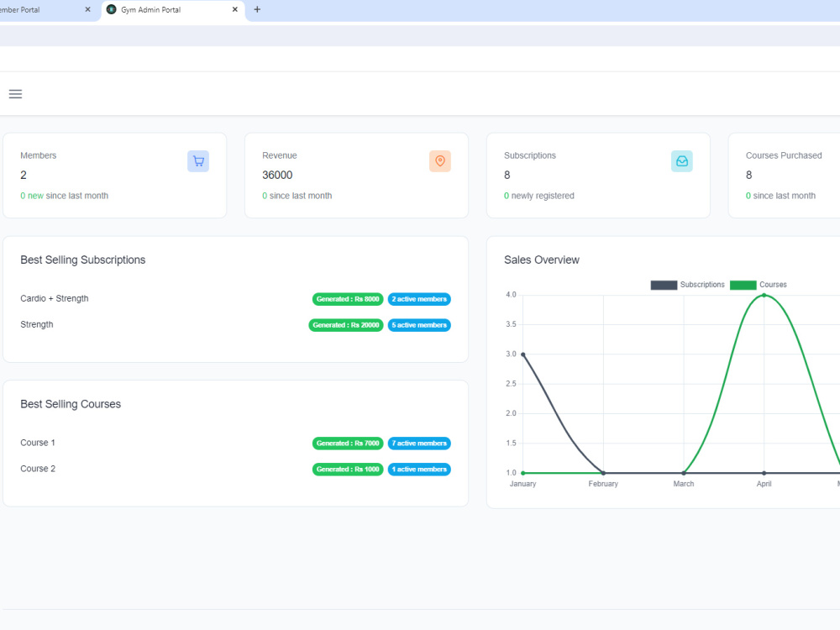The image size is (840, 630).
Task: Click the Revenue value 36000
Action: pyautogui.click(x=277, y=176)
